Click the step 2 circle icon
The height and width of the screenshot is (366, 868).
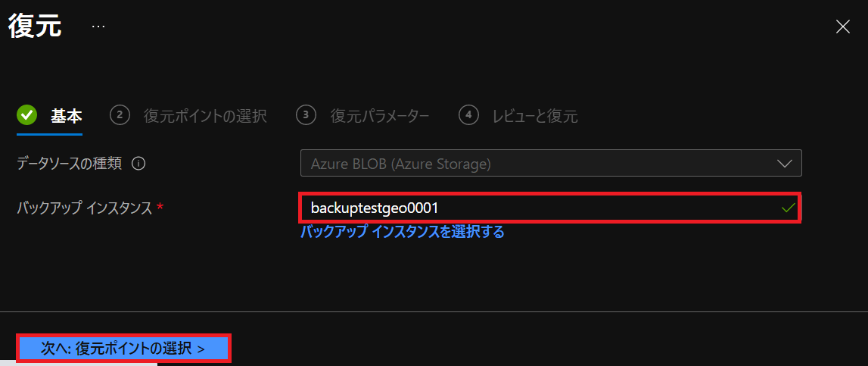point(120,115)
